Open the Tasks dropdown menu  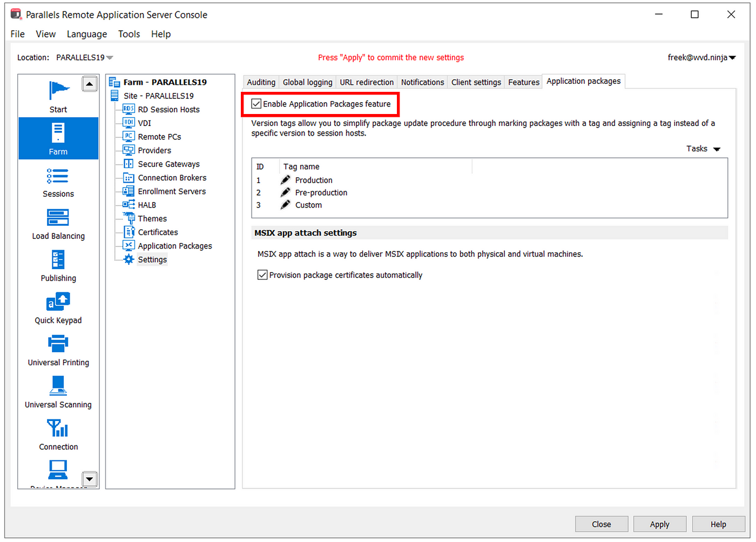[x=703, y=149]
